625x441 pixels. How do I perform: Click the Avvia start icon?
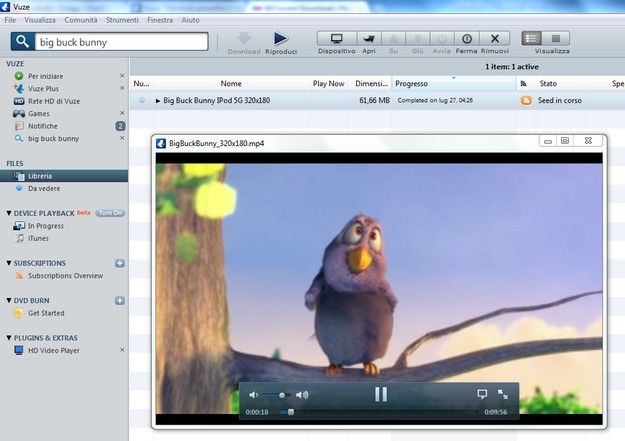tap(442, 39)
